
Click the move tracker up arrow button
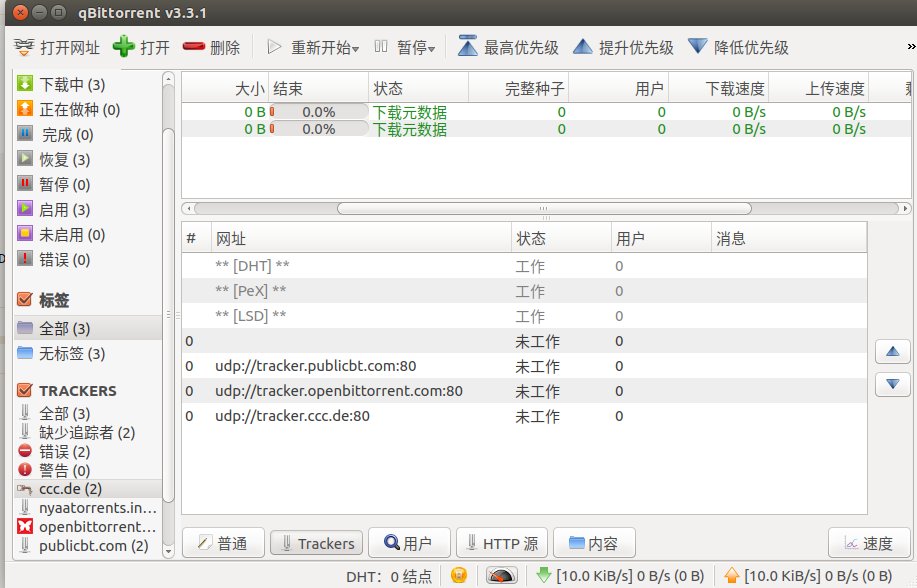pyautogui.click(x=892, y=352)
